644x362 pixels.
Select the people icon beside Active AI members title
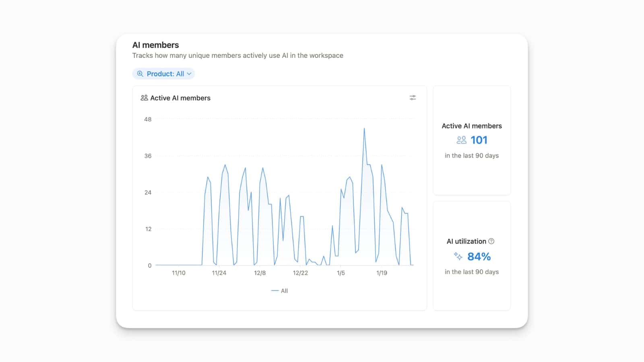point(144,97)
